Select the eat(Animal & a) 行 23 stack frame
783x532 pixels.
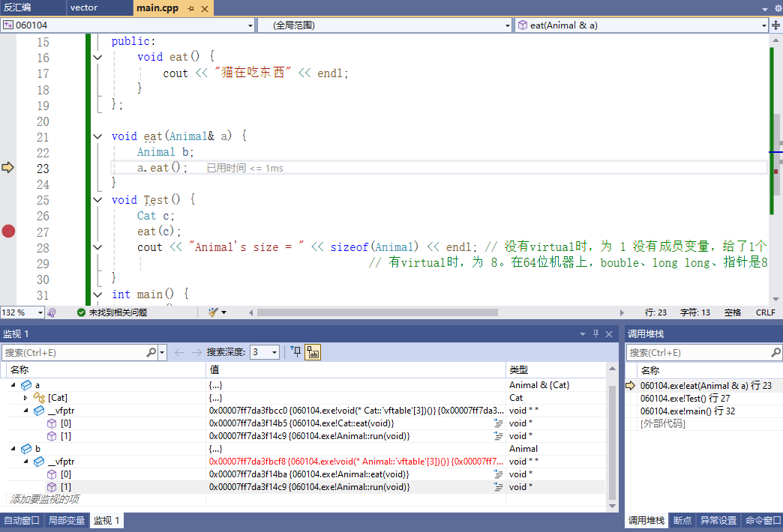click(706, 385)
